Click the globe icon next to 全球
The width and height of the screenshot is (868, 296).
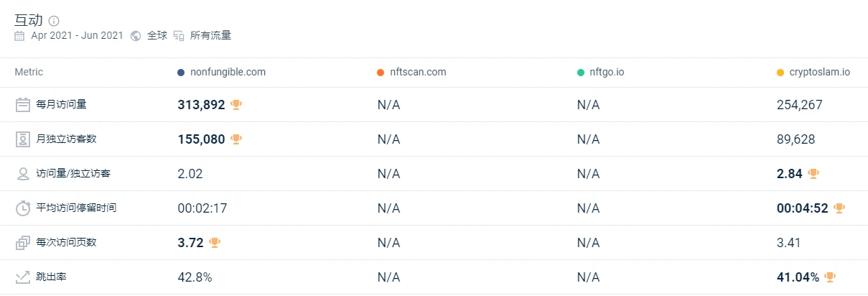136,35
